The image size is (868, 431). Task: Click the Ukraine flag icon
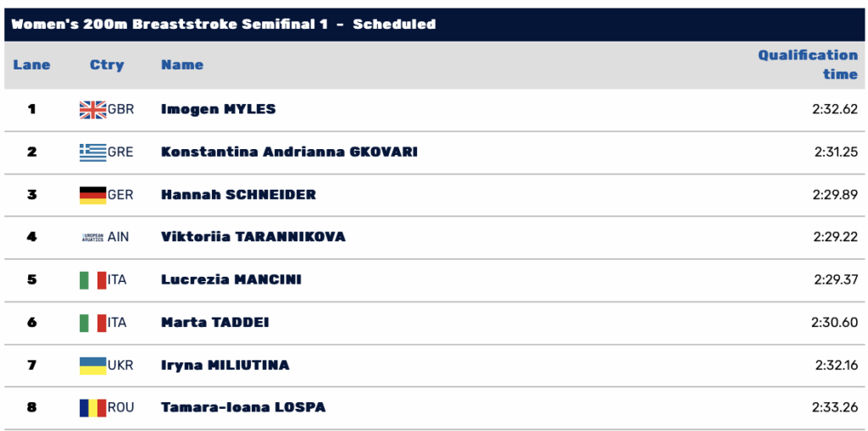92,365
